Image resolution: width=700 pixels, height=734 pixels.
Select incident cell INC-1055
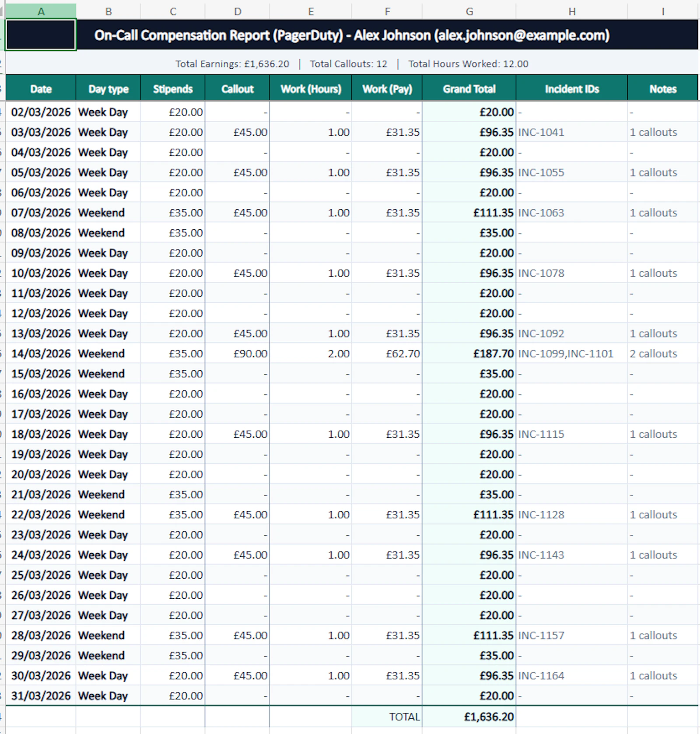tap(572, 172)
